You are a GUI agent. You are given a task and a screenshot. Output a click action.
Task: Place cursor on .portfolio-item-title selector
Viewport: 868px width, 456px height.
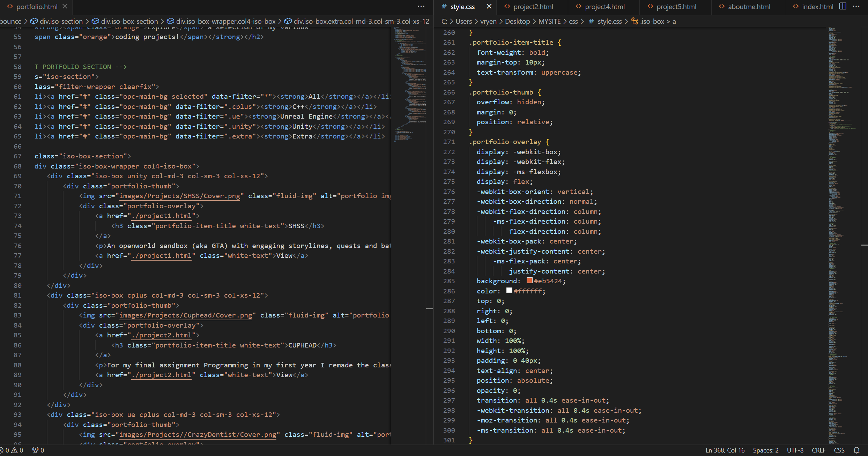click(x=511, y=43)
